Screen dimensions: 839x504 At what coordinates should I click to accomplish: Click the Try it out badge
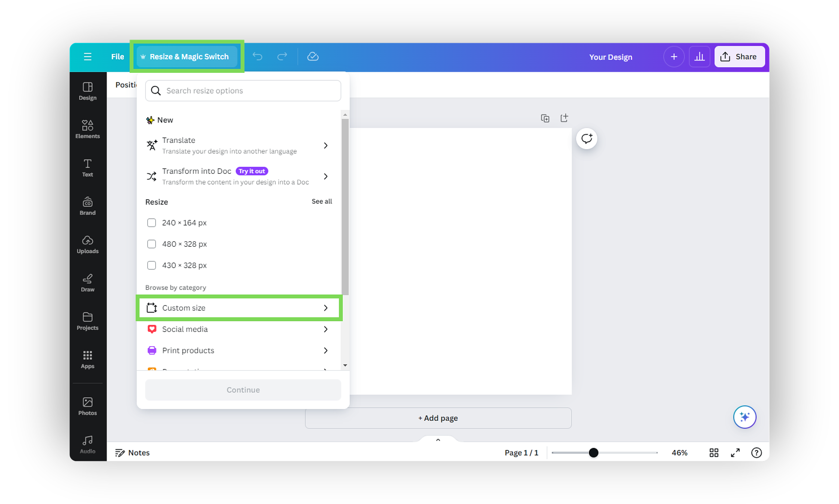252,171
